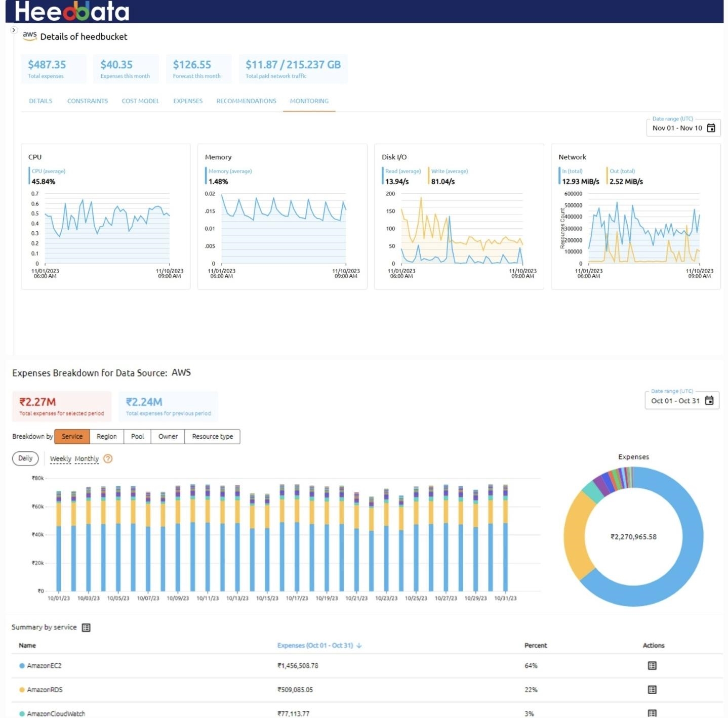Viewport: 728px width, 718px height.
Task: Click the Heeddata logo
Action: (x=71, y=11)
